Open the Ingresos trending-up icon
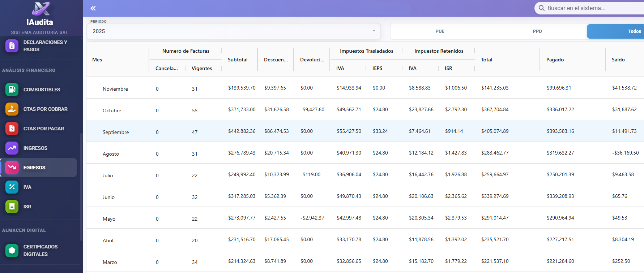This screenshot has height=273, width=644. tap(12, 148)
